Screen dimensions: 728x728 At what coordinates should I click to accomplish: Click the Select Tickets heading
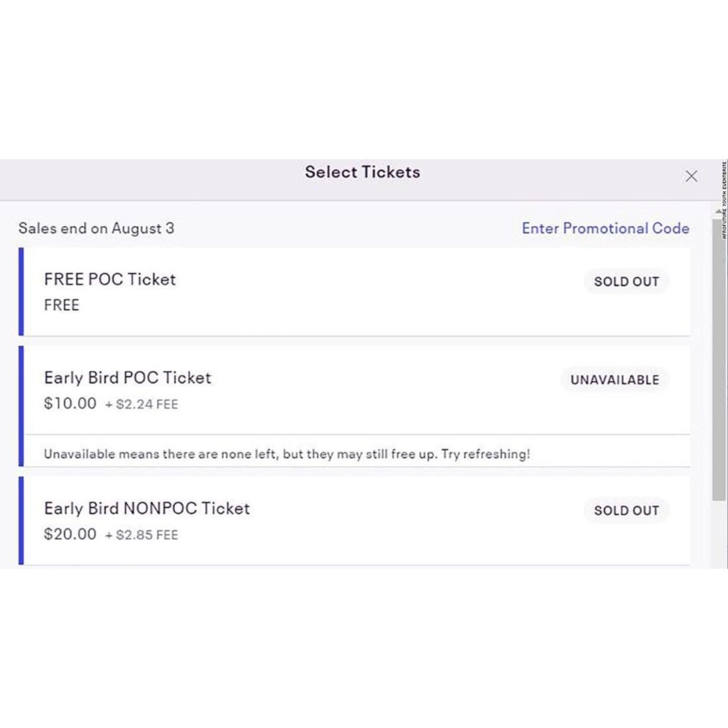tap(363, 172)
